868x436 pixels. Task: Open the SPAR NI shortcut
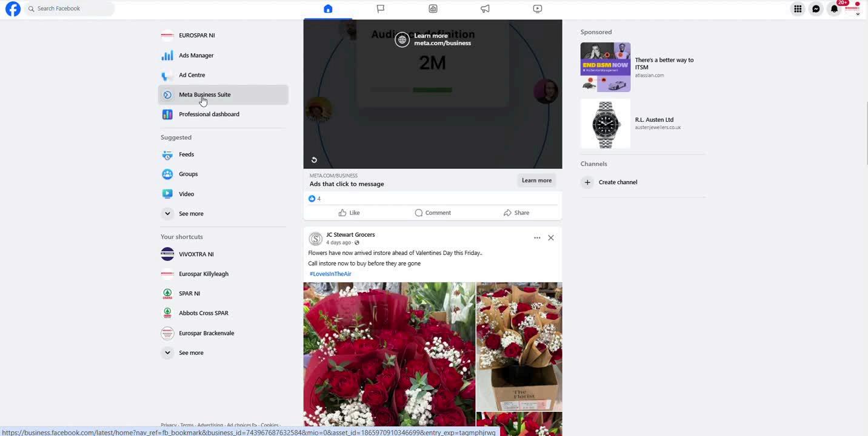(x=223, y=293)
